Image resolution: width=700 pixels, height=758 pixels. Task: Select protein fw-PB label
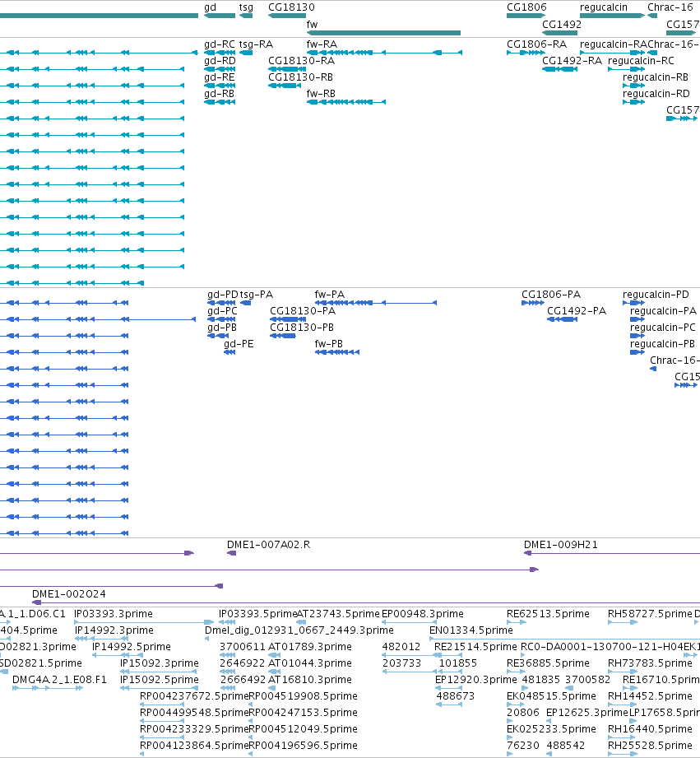click(x=328, y=344)
